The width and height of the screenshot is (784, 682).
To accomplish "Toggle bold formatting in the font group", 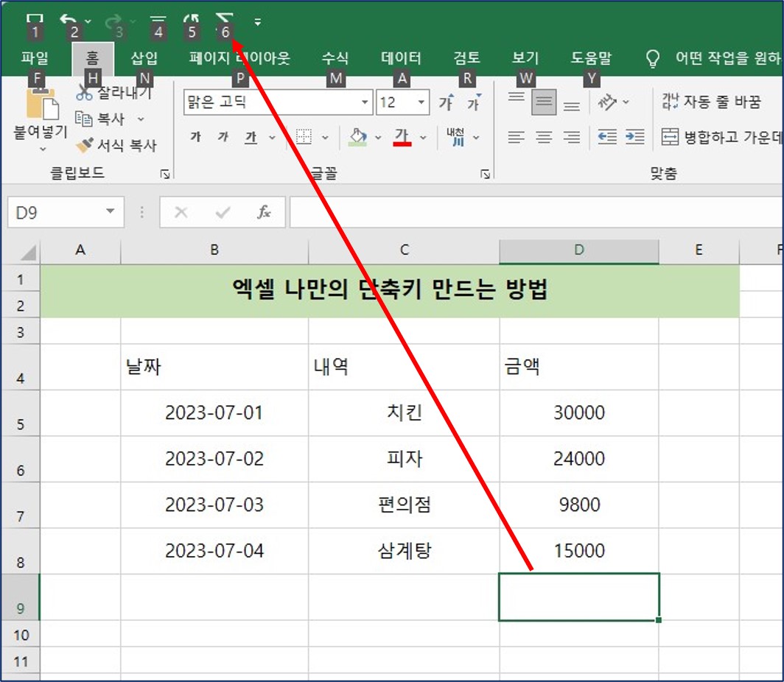I will [195, 137].
